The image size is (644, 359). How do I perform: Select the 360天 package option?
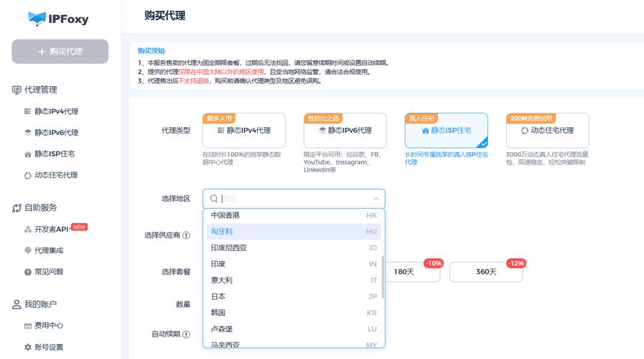(486, 271)
